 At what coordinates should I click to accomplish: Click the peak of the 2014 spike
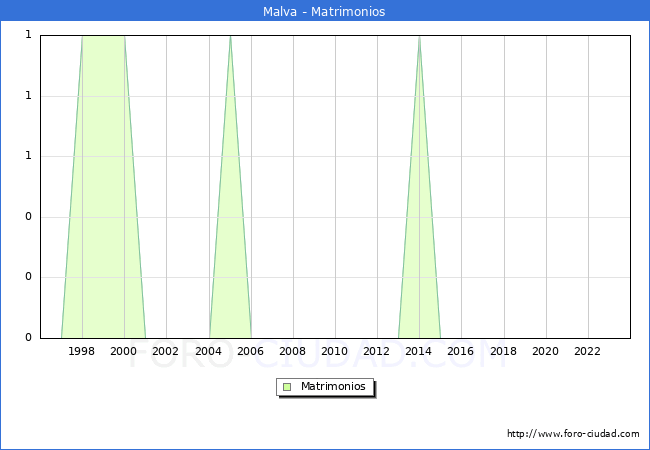tap(419, 38)
